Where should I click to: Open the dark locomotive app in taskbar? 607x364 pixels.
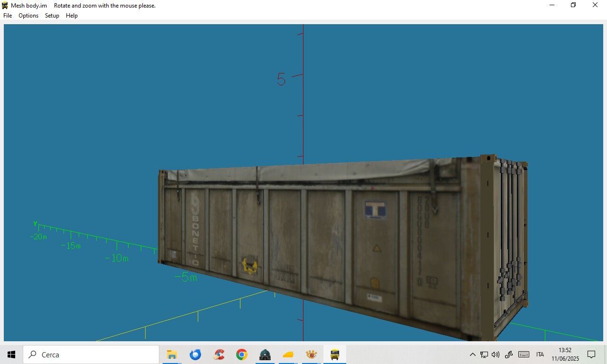[x=265, y=355]
